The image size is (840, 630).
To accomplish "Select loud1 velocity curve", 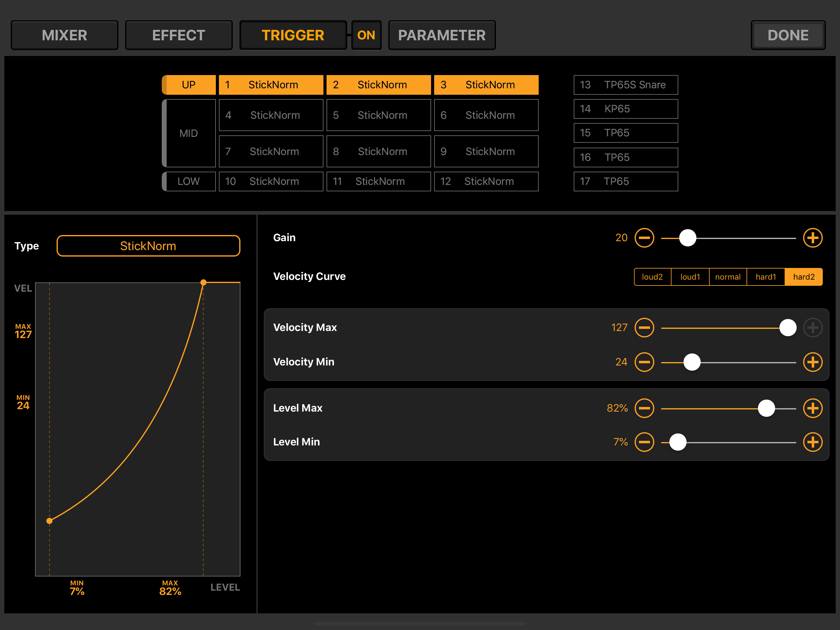I will [x=690, y=277].
